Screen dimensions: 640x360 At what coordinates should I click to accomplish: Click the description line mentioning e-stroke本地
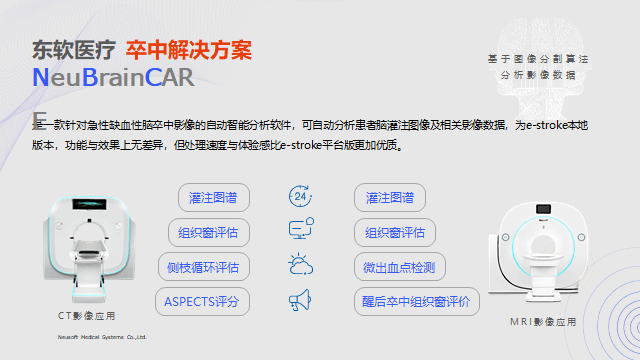point(310,125)
